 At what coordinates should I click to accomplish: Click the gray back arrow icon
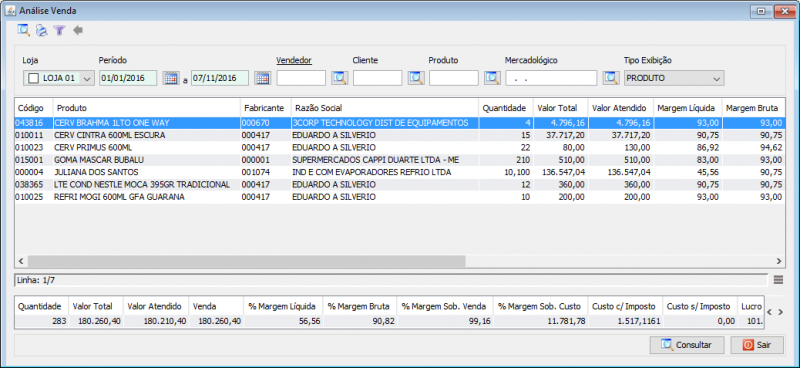tap(78, 30)
